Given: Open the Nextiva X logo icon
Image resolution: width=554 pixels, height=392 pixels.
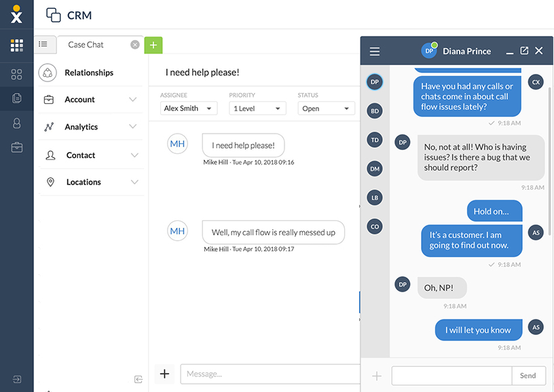Looking at the screenshot, I should pyautogui.click(x=16, y=14).
